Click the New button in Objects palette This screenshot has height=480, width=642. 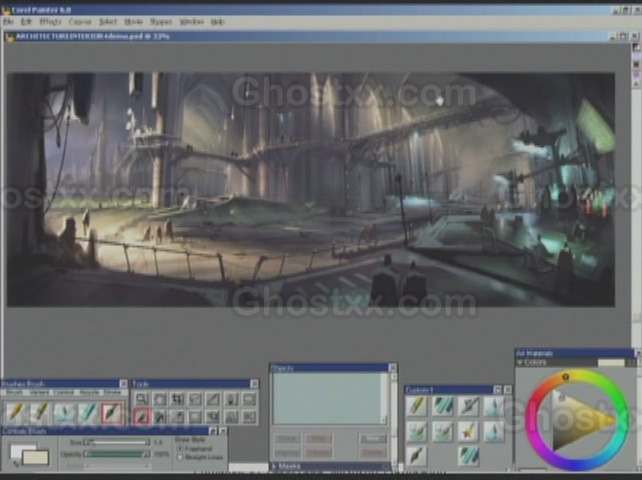[x=373, y=438]
